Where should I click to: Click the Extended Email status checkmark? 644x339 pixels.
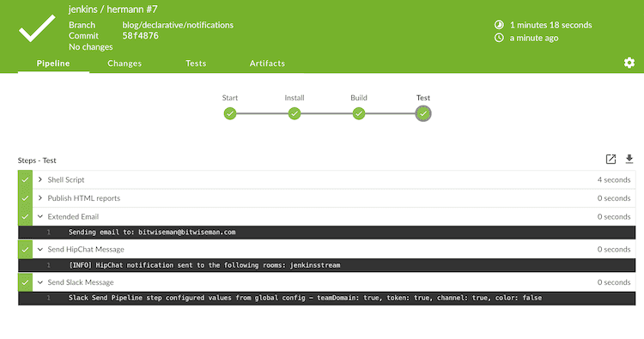pos(25,216)
